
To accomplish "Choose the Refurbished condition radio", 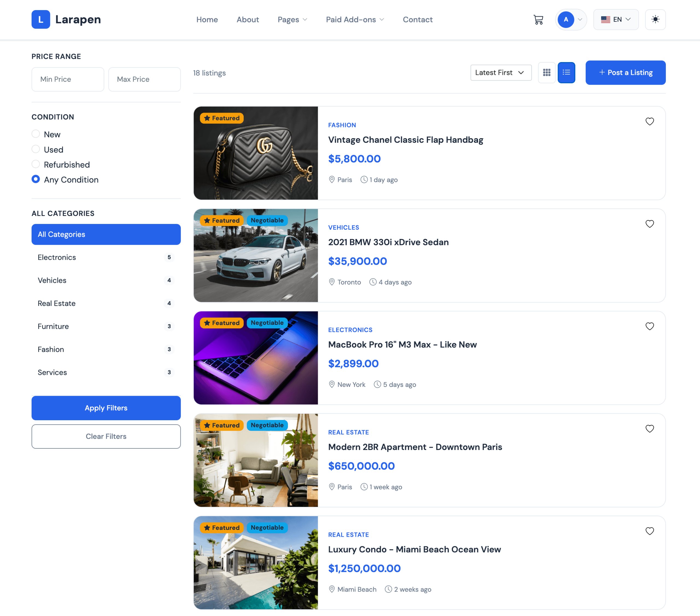I will [36, 164].
